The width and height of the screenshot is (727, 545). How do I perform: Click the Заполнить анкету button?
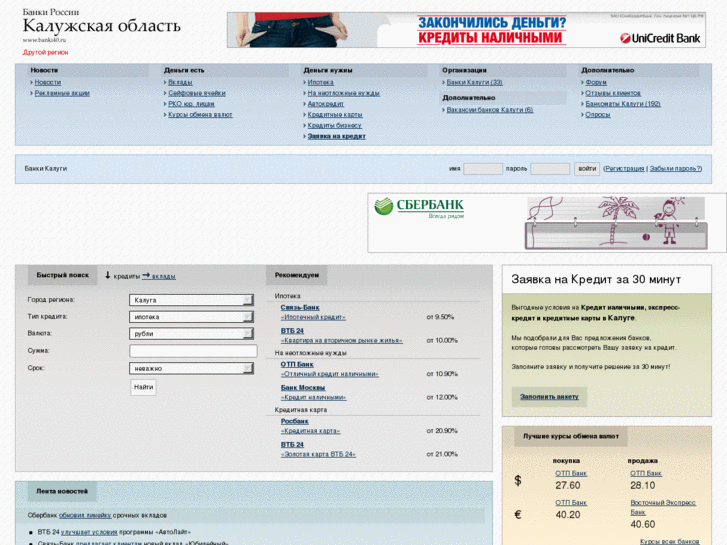tap(549, 397)
